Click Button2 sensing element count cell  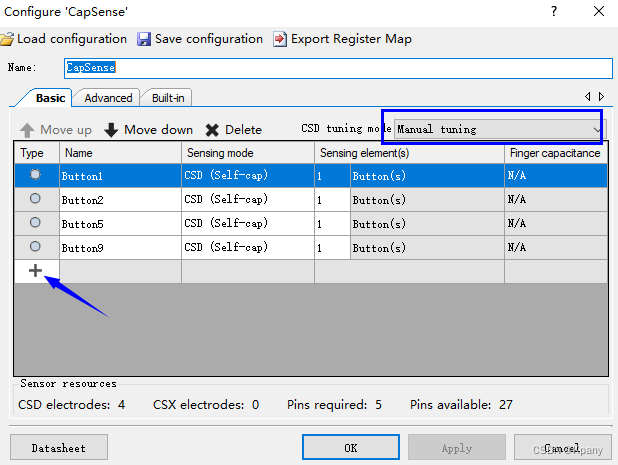[x=332, y=199]
